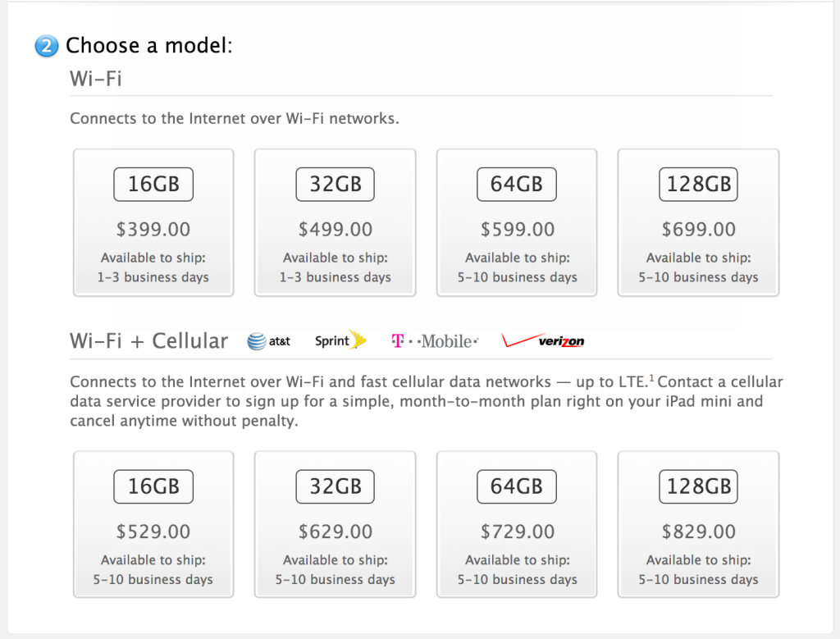Click the AT&T carrier logo

[269, 341]
